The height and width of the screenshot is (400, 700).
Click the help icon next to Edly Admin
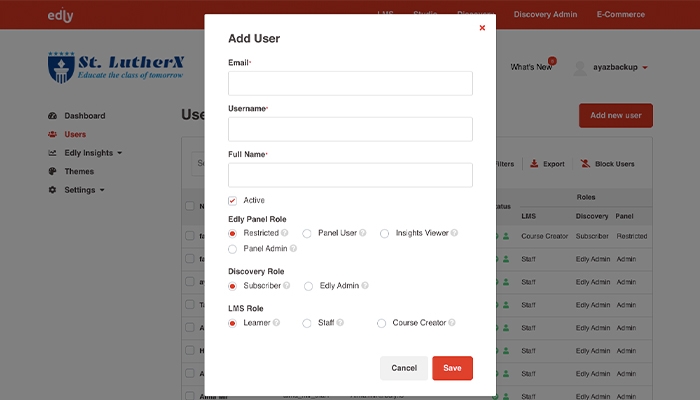pos(365,286)
